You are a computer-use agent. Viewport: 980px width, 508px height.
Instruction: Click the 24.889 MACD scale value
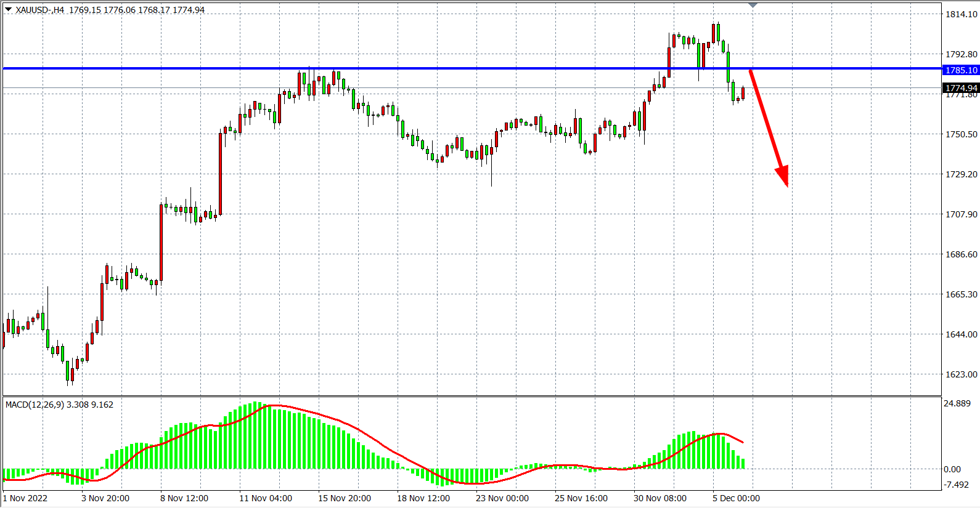pyautogui.click(x=957, y=403)
